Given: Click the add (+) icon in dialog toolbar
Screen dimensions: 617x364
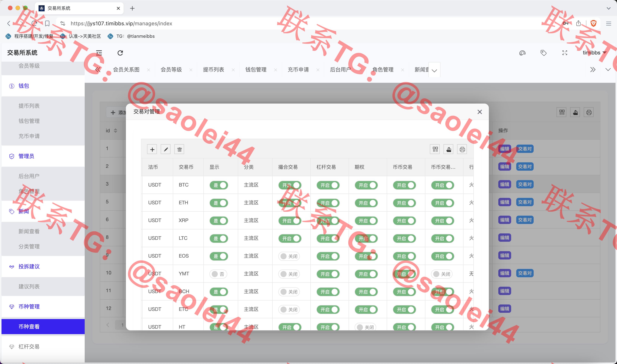Looking at the screenshot, I should tap(152, 149).
